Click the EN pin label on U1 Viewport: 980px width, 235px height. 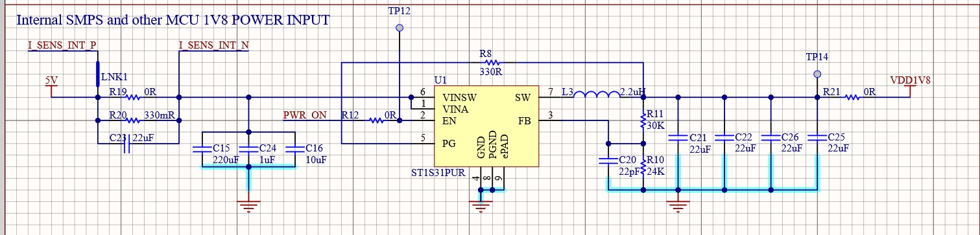[449, 120]
